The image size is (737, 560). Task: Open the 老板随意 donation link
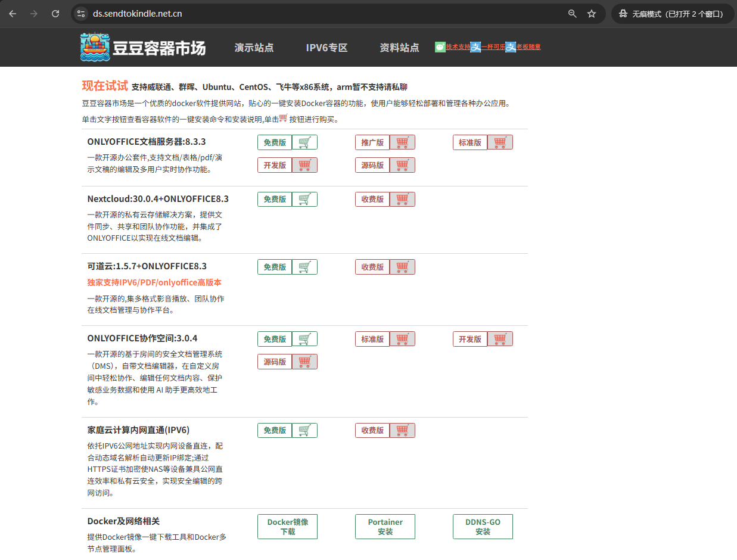[x=528, y=47]
